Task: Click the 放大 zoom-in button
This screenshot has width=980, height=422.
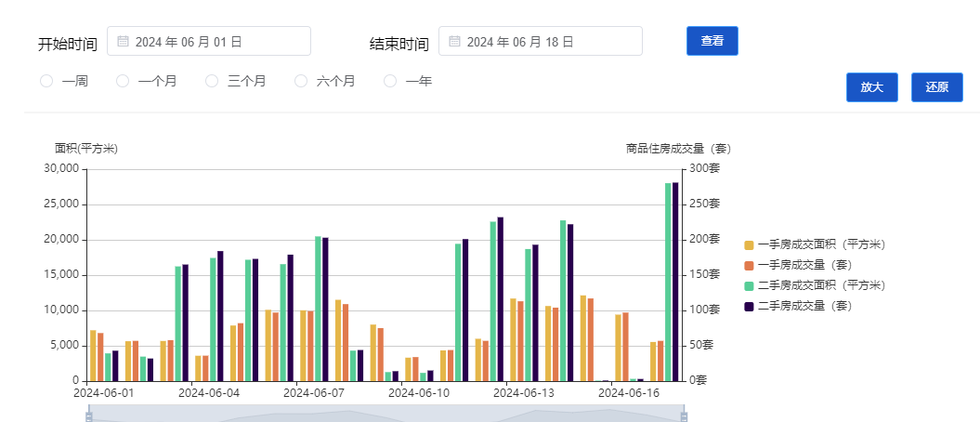Action: tap(871, 87)
